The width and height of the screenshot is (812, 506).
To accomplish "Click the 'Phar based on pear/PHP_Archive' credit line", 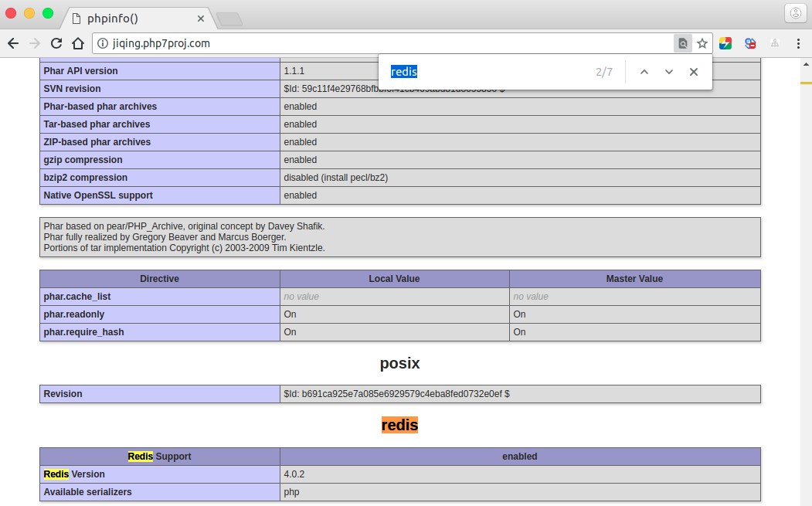I will pos(184,226).
